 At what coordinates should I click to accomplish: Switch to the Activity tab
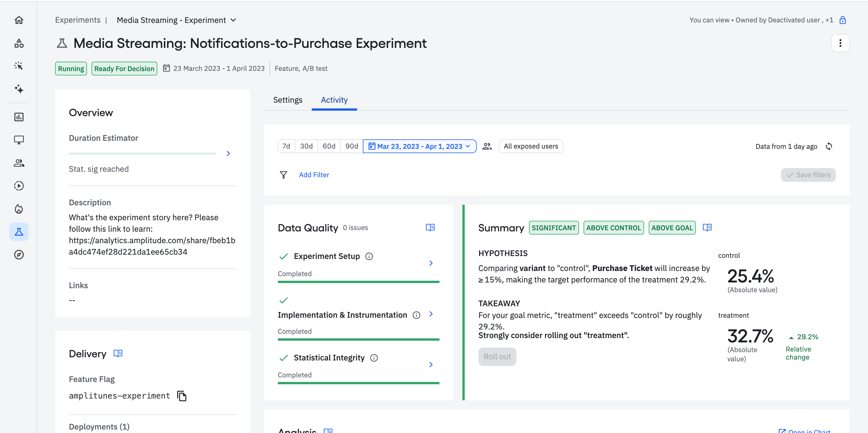(x=334, y=100)
